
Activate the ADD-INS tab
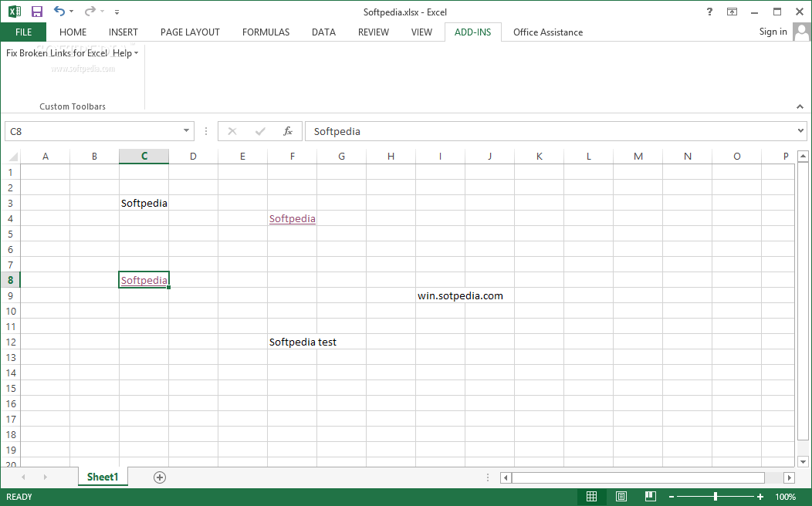[x=473, y=32]
